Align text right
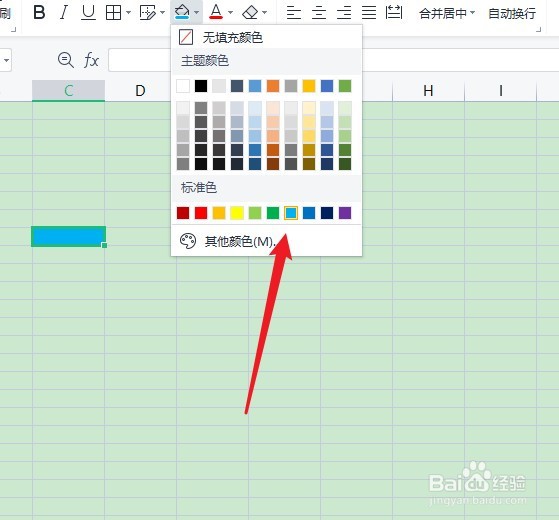Screen dimensions: 559x520 pos(344,13)
